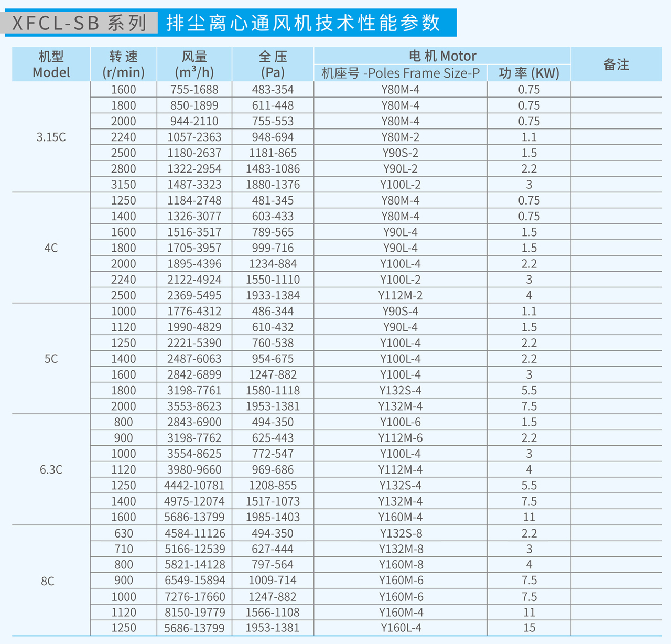Viewport: 671px width, 644px height.
Task: Click the 转速 (r/min) column header
Action: coord(124,63)
